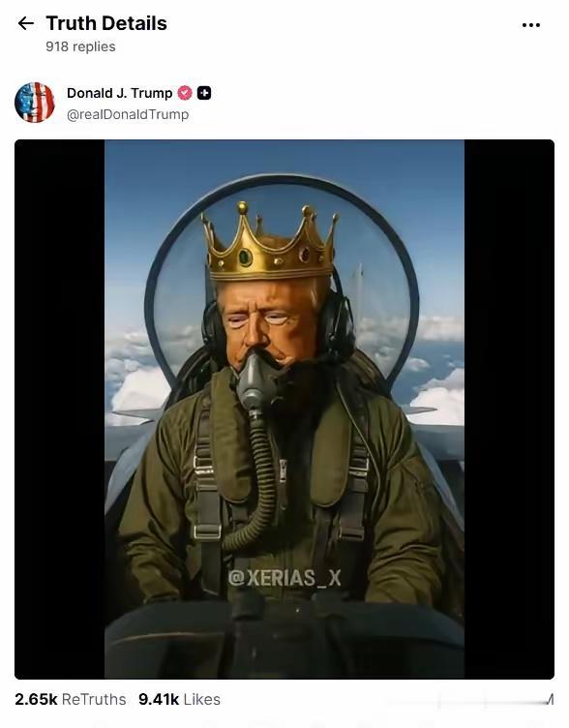The width and height of the screenshot is (569, 728).
Task: Open the three-dot more options menu
Action: click(531, 25)
